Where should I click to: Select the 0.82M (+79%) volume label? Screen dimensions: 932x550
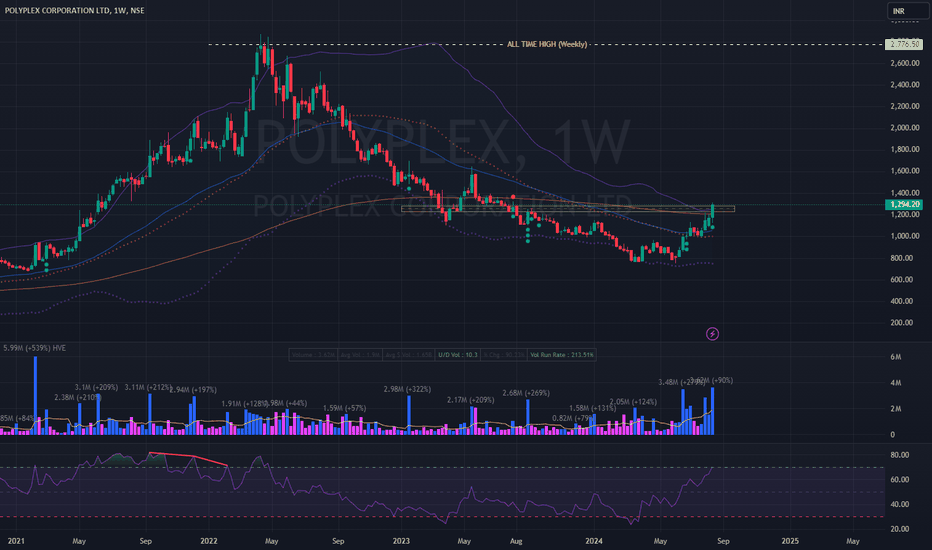click(x=574, y=418)
